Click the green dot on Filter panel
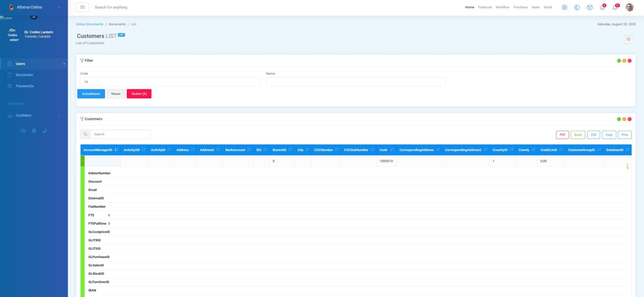The height and width of the screenshot is (297, 644). pos(619,61)
